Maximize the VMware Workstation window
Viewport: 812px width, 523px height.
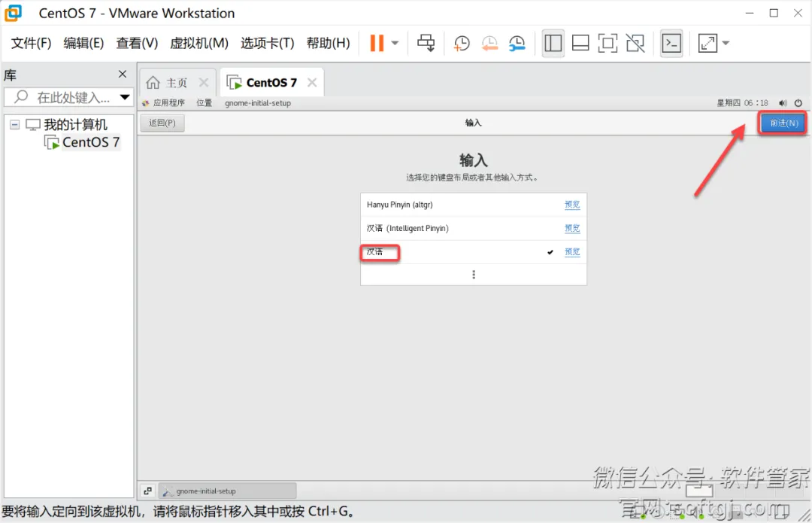pos(774,13)
